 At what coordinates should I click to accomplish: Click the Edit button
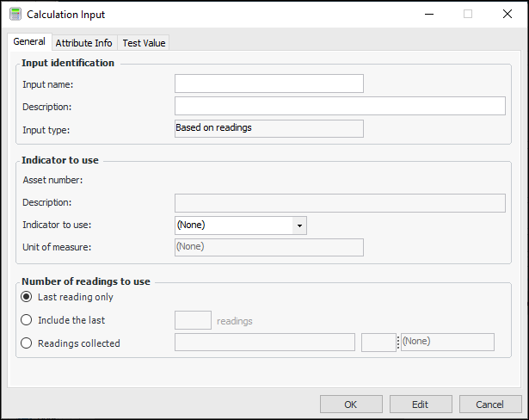click(x=420, y=405)
